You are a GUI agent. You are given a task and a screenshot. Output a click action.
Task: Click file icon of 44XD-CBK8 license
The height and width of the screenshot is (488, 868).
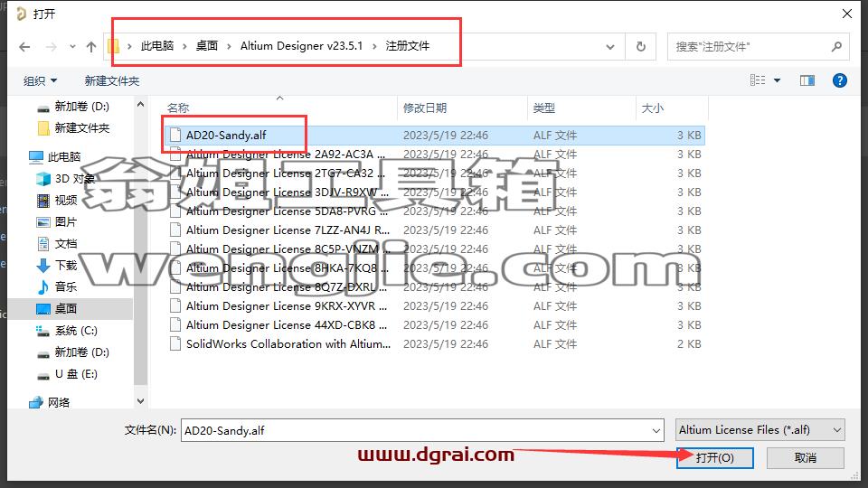pyautogui.click(x=175, y=324)
